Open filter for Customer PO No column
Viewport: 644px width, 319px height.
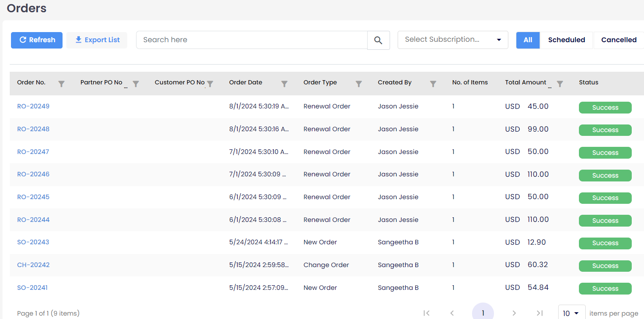(210, 84)
